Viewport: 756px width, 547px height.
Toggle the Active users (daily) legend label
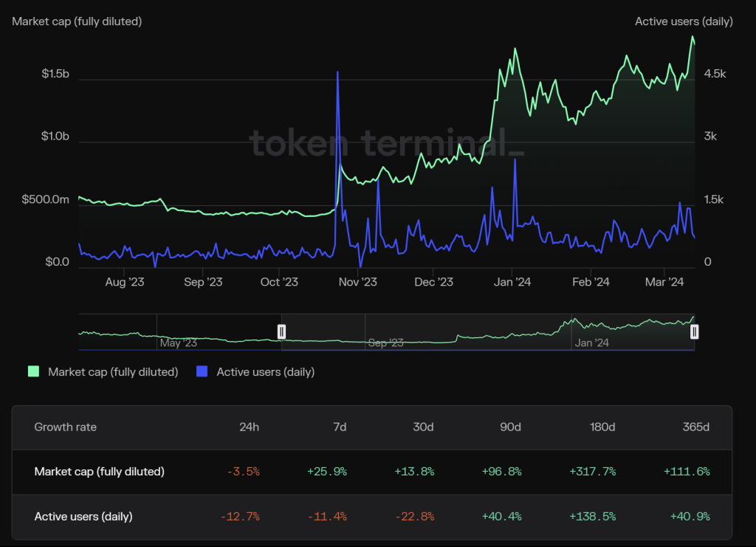click(265, 372)
